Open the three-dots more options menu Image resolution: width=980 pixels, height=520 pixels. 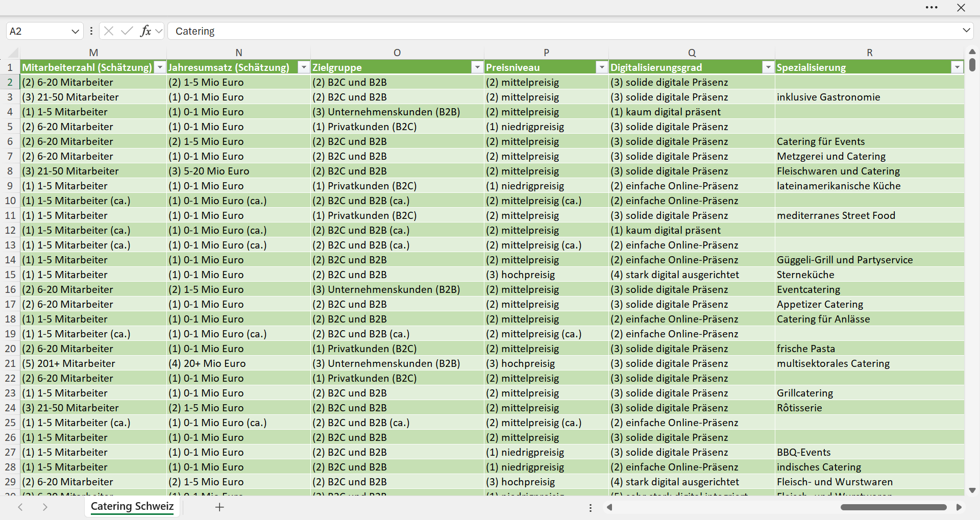point(932,8)
